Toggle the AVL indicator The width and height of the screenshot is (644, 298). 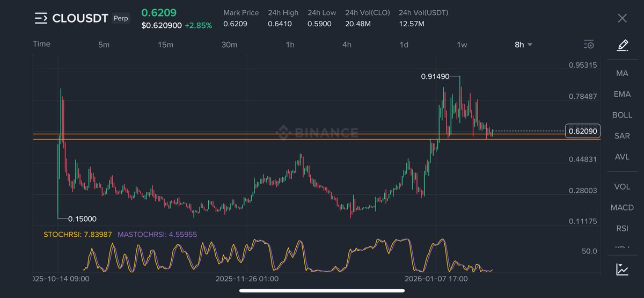click(622, 157)
